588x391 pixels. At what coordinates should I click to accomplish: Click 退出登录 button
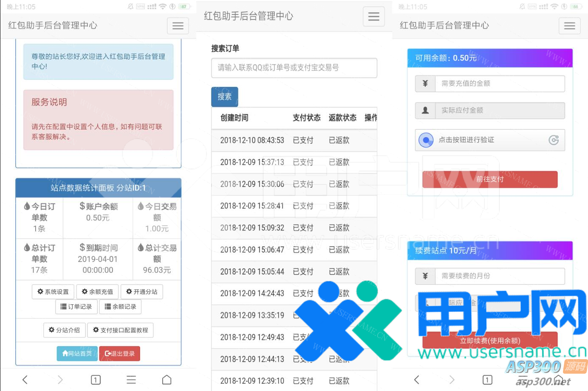(120, 354)
